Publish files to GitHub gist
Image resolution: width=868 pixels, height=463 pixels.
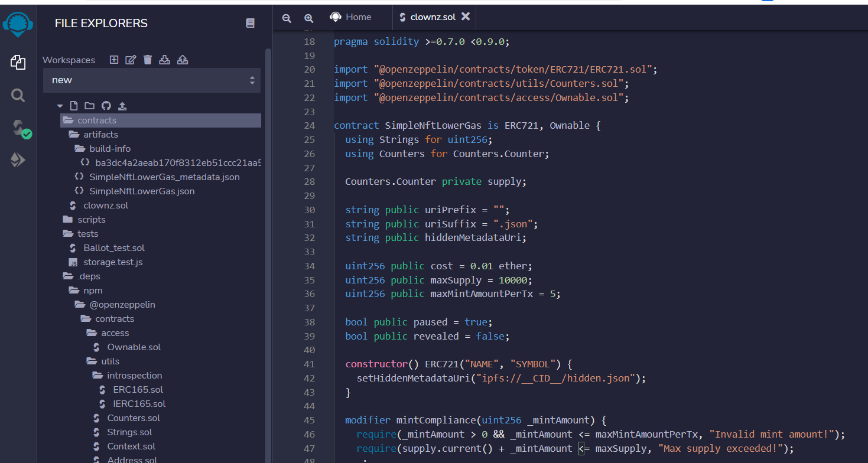coord(106,106)
